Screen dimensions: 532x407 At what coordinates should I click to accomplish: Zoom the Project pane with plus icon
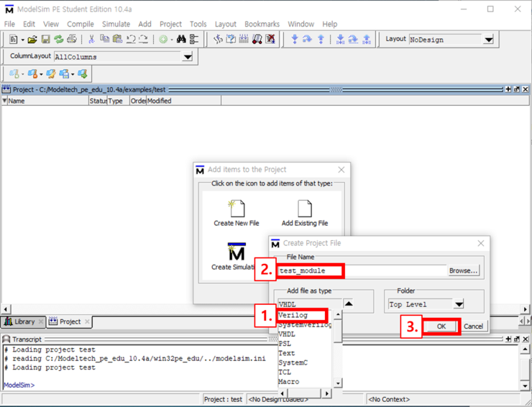coord(508,89)
